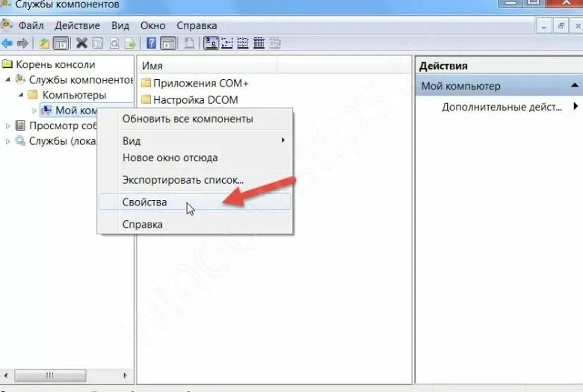
Task: Click the Настройка DCOM folder icon
Action: coord(146,99)
